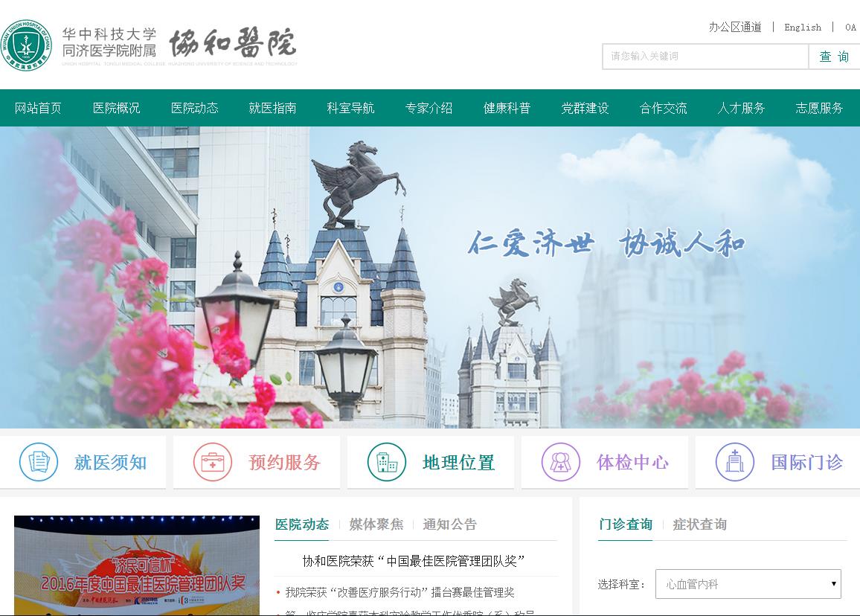Click the 查询 search button

(834, 56)
